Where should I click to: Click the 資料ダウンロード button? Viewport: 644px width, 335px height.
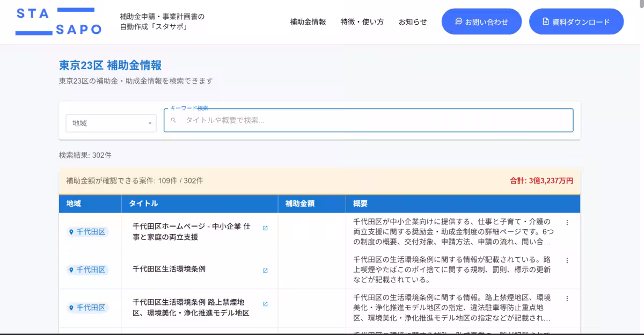pyautogui.click(x=576, y=21)
